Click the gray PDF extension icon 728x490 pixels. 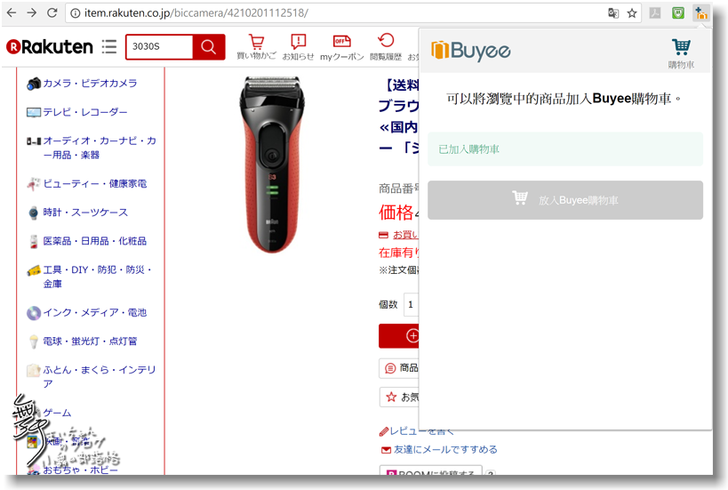point(655,13)
